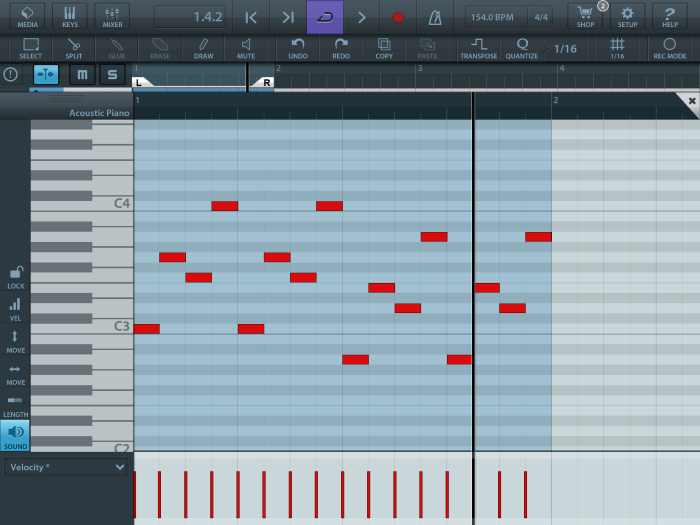Viewport: 700px width, 525px height.
Task: Select the Mute tool
Action: coord(246,48)
